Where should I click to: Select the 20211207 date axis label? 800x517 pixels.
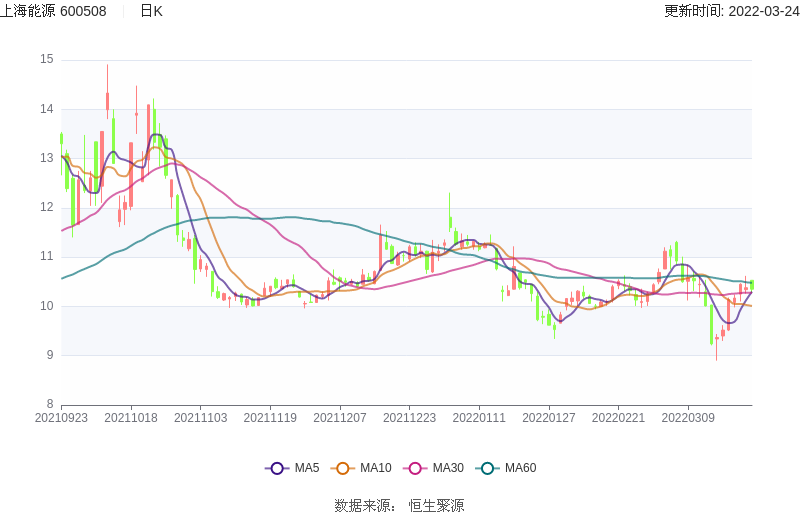[x=340, y=418]
